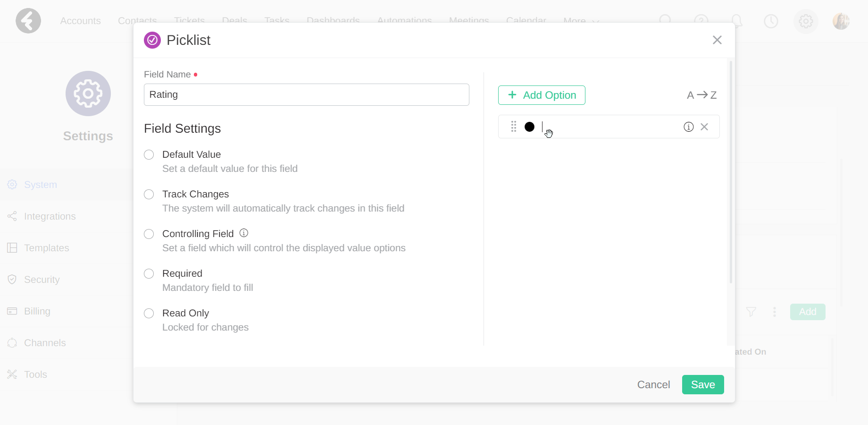This screenshot has height=425, width=868.
Task: Click the Billing card icon
Action: click(12, 311)
